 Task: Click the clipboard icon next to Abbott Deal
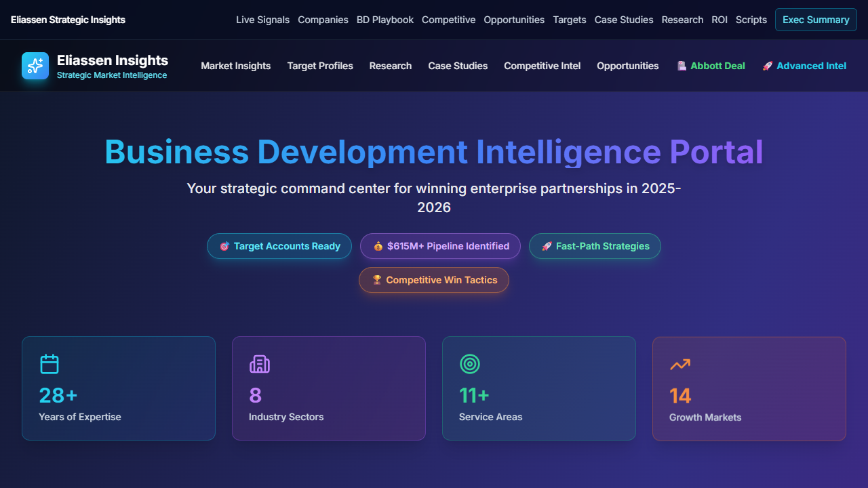pos(681,66)
